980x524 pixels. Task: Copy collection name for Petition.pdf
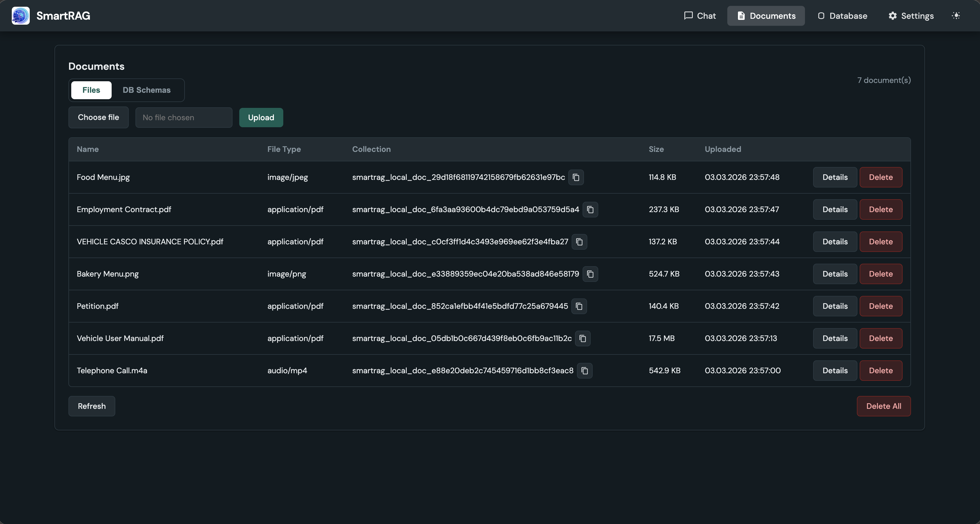pos(579,306)
